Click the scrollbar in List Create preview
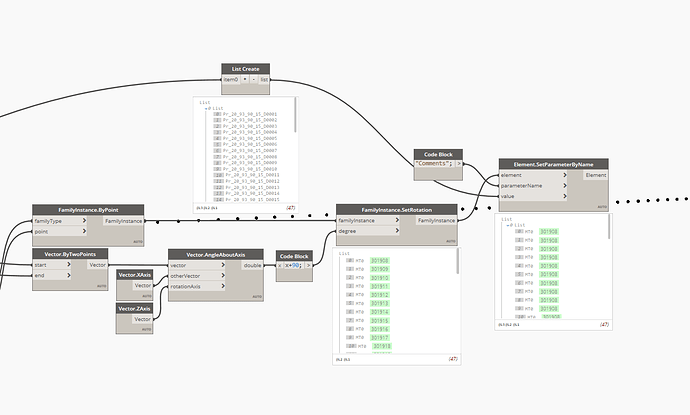The height and width of the screenshot is (415, 690). [x=295, y=115]
